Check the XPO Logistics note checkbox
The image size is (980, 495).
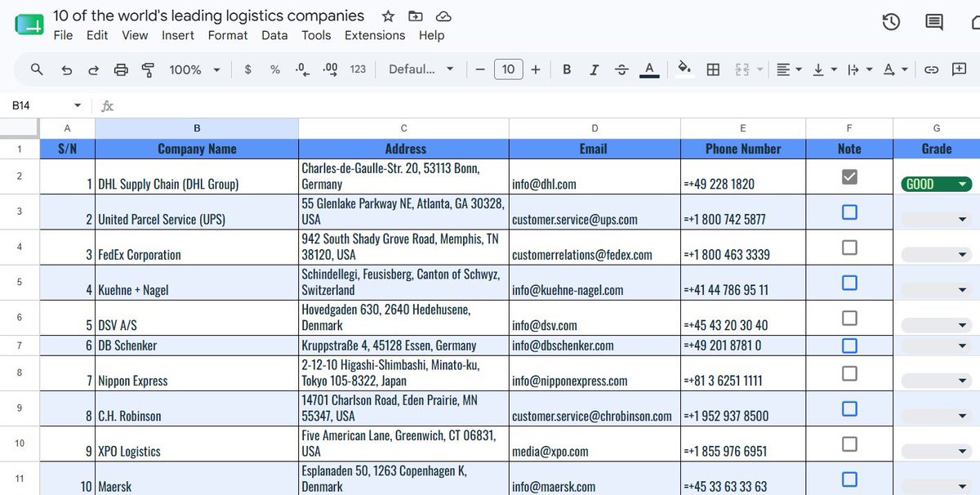click(x=849, y=444)
